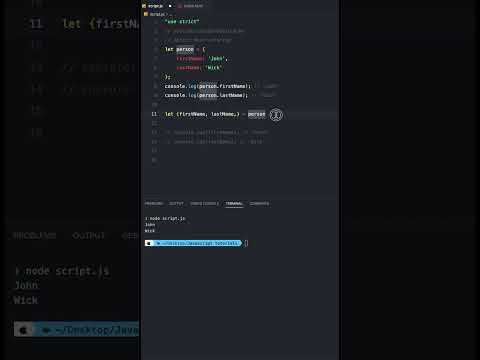
Task: Click the 'let {firstName, lastName,}' destructuring code
Action: click(x=202, y=114)
